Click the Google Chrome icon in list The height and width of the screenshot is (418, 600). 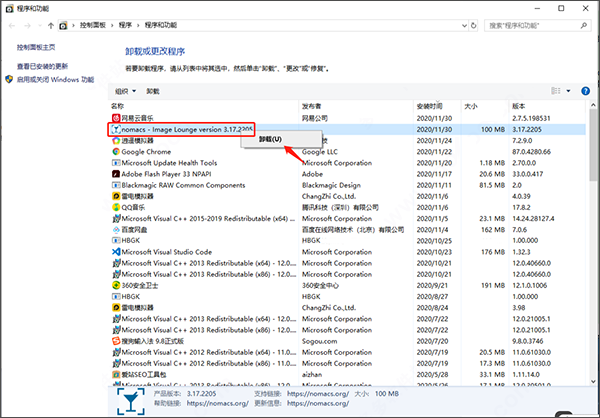point(116,152)
